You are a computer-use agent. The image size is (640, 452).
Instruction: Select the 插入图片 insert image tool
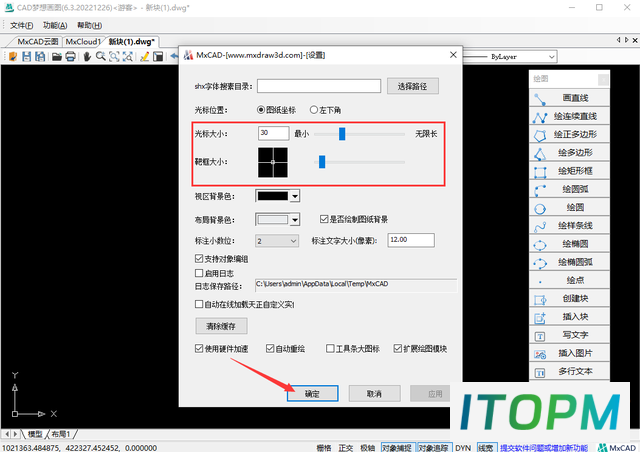[569, 353]
